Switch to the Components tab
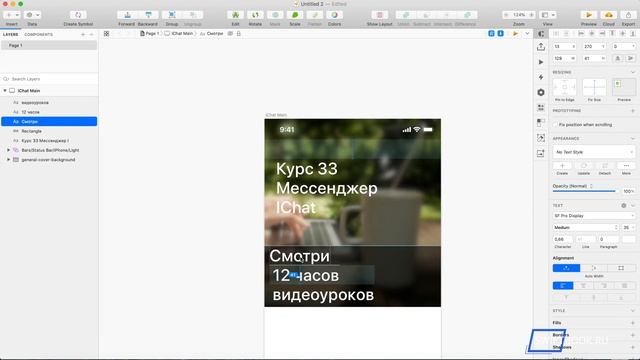Viewport: 640px width, 360px height. click(x=38, y=35)
